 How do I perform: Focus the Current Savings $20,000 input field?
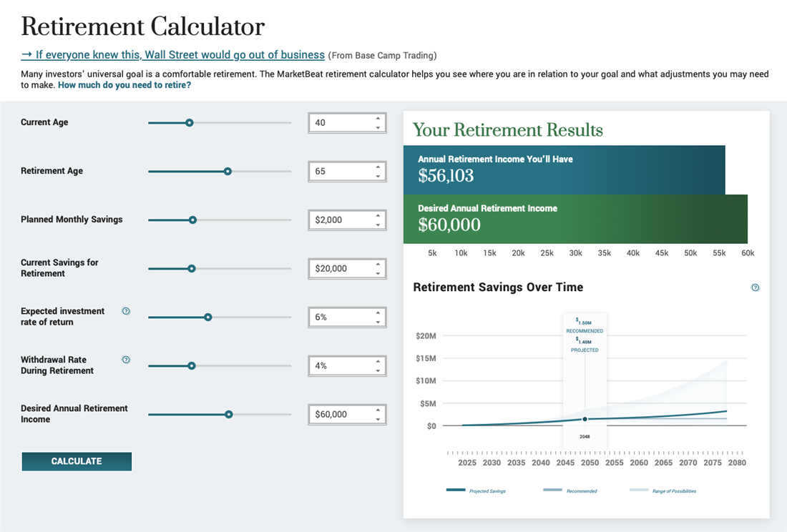[341, 269]
